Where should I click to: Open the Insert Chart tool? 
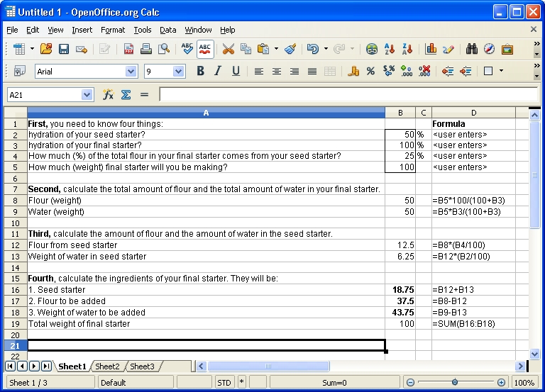point(431,49)
